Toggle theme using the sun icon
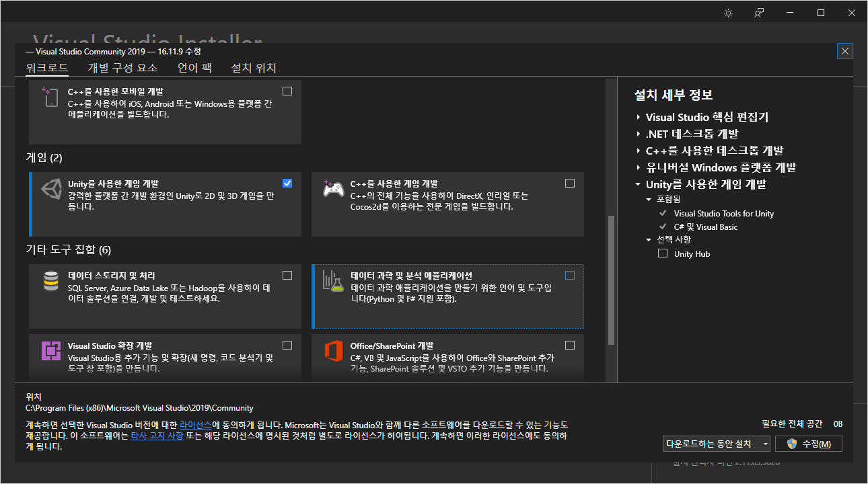868x484 pixels. tap(728, 13)
